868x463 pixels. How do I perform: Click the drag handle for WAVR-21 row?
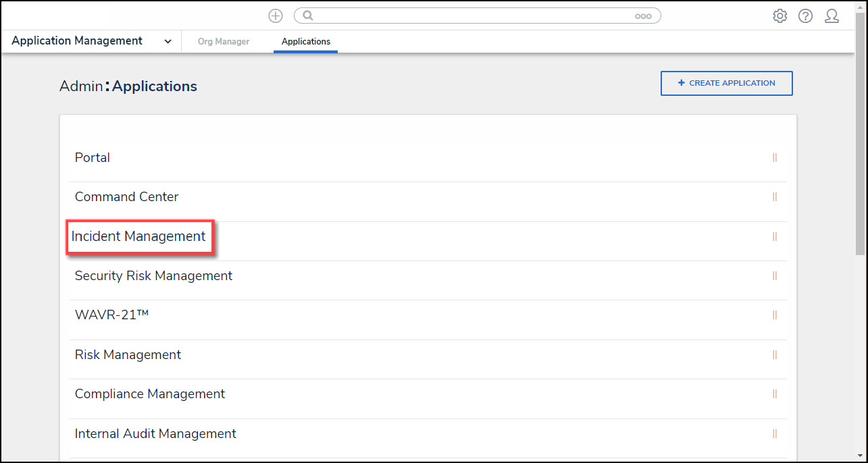pyautogui.click(x=775, y=315)
